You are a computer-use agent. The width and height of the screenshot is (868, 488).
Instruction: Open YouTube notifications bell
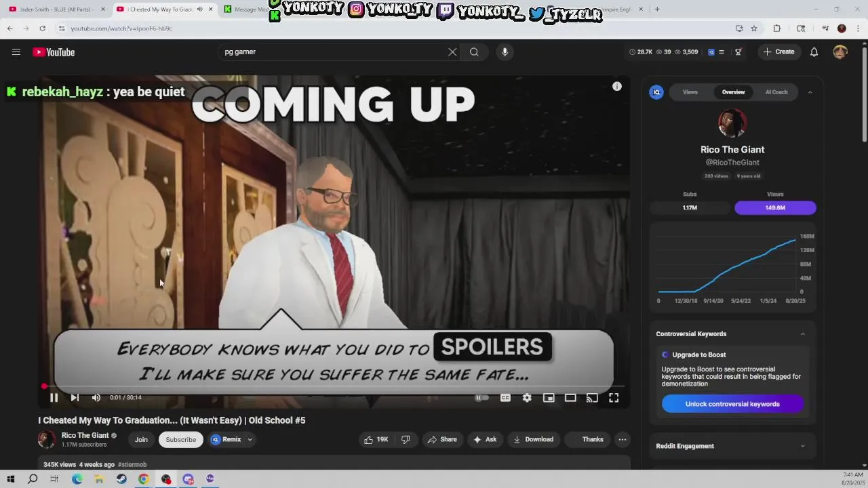[x=814, y=52]
